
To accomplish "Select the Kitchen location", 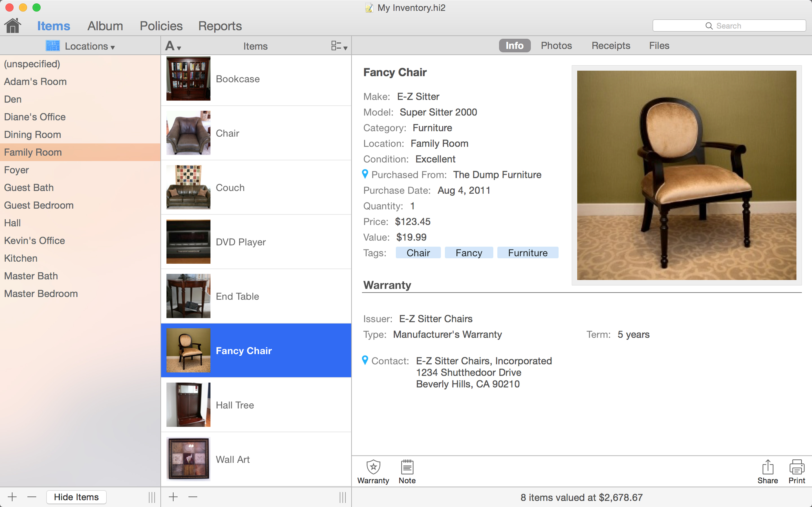I will coord(21,258).
